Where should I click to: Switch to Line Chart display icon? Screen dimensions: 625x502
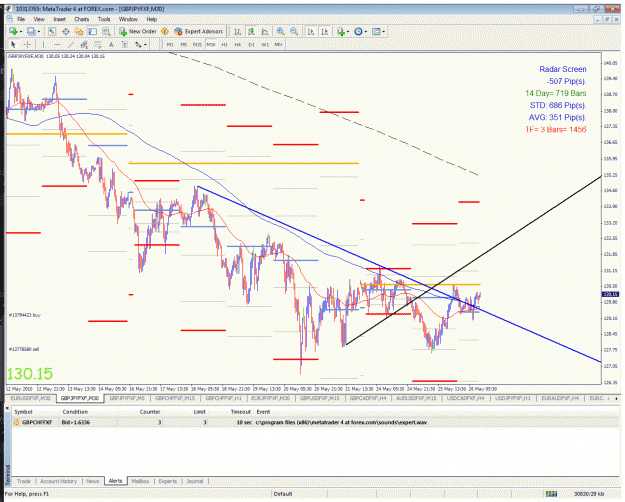[265, 31]
